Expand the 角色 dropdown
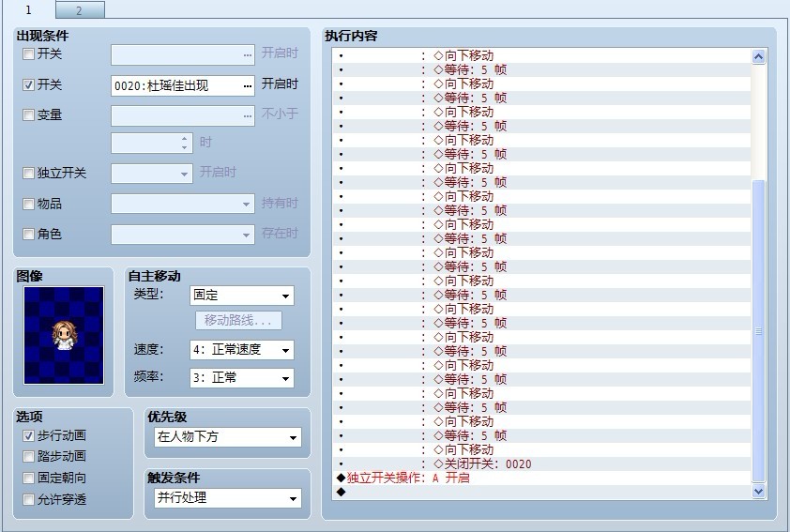790x532 pixels. point(246,235)
